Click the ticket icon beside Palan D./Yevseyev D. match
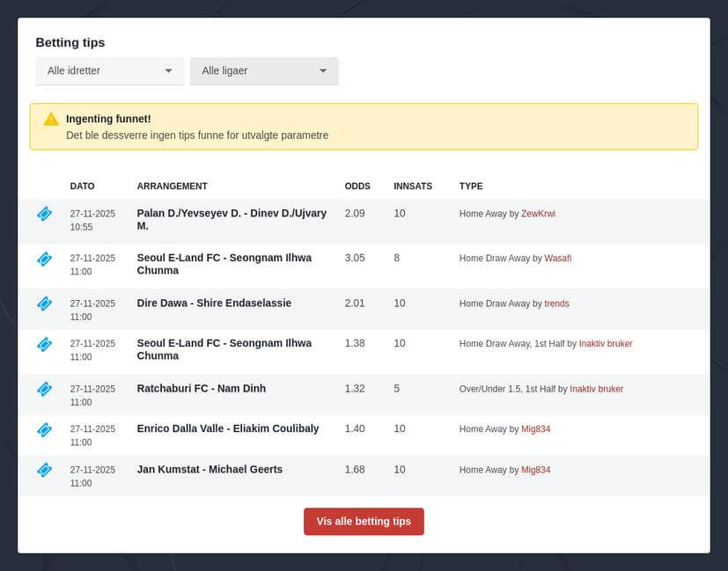This screenshot has width=728, height=571. click(x=44, y=214)
